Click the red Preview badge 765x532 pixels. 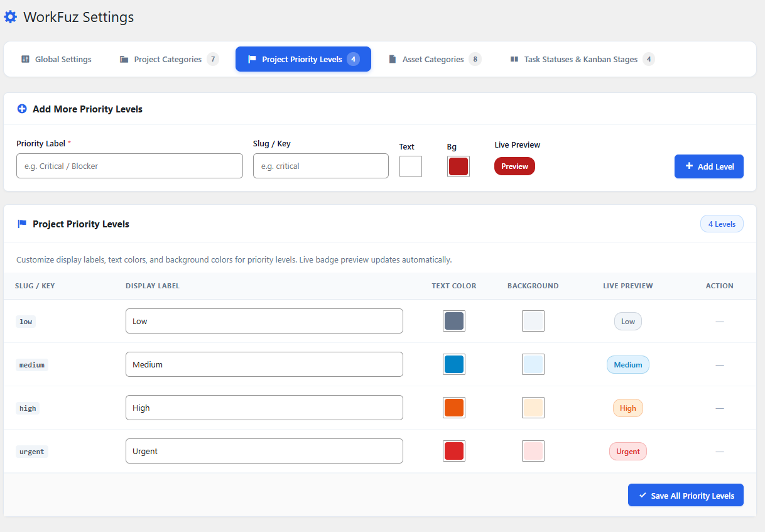514,166
